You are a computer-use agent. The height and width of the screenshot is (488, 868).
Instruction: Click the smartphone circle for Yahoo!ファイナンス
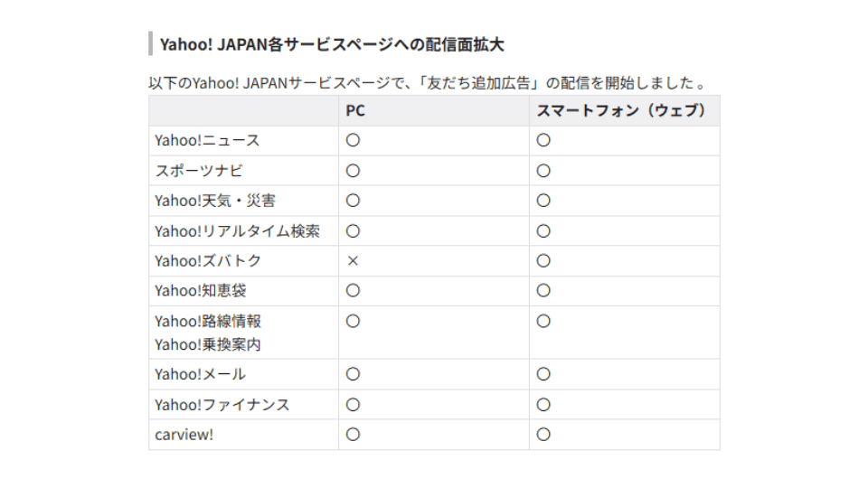[x=543, y=405]
